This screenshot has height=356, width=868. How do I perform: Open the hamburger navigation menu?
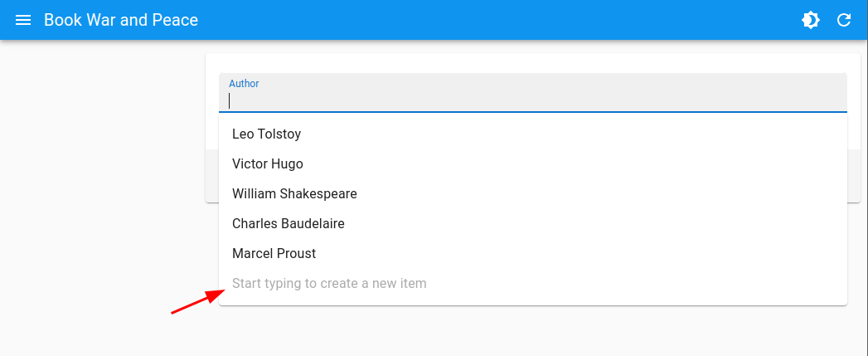[23, 20]
